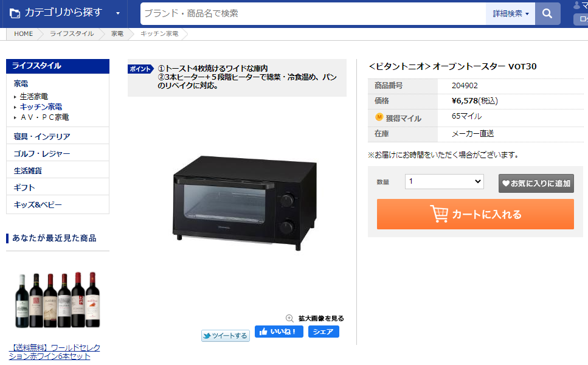Select the キッチン家電 subcategory link

41,107
